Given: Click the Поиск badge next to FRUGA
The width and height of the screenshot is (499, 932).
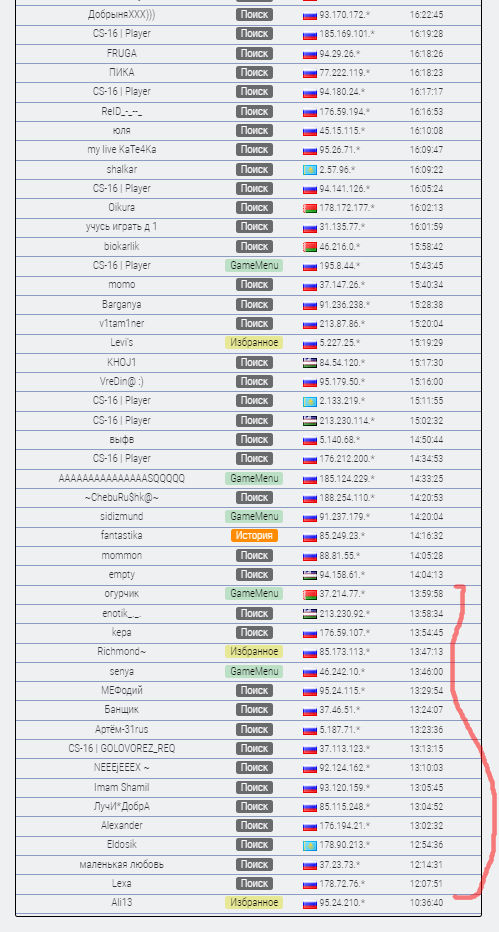Looking at the screenshot, I should (x=254, y=53).
